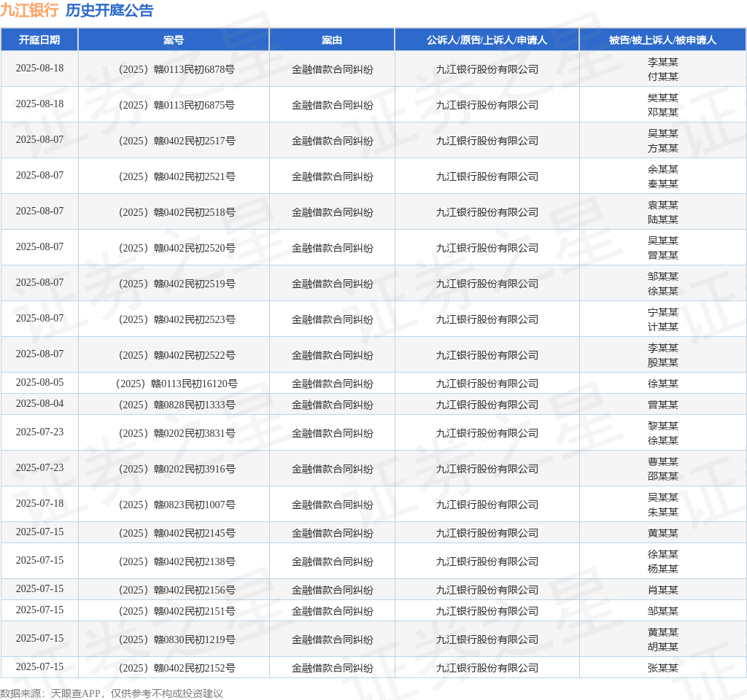The image size is (747, 700).
Task: Click defendants 黎某某 徐某某 cell
Action: point(662,433)
